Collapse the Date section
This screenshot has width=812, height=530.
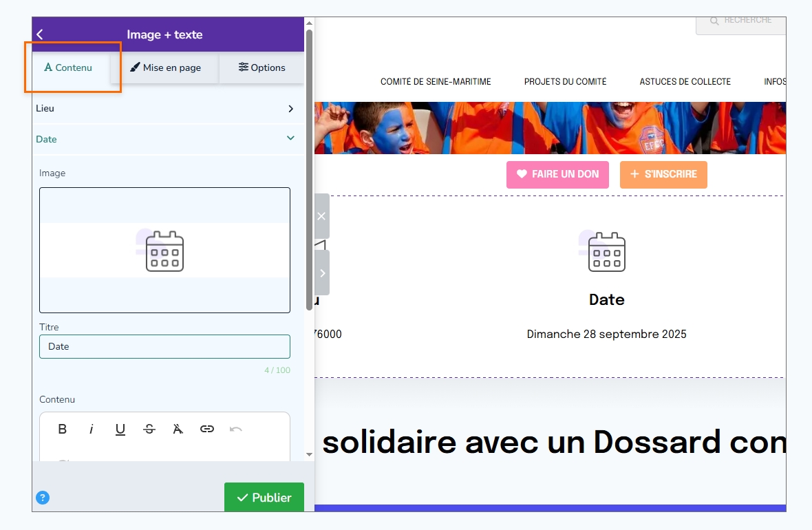(x=164, y=139)
